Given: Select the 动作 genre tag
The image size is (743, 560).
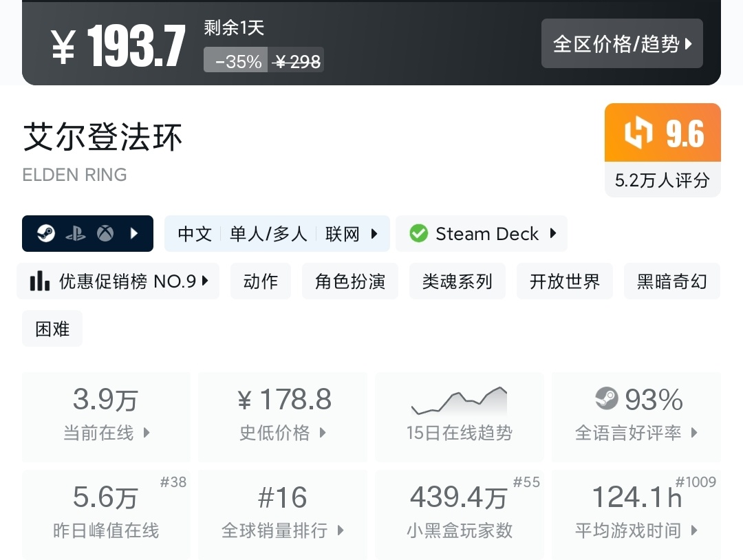Looking at the screenshot, I should click(261, 281).
